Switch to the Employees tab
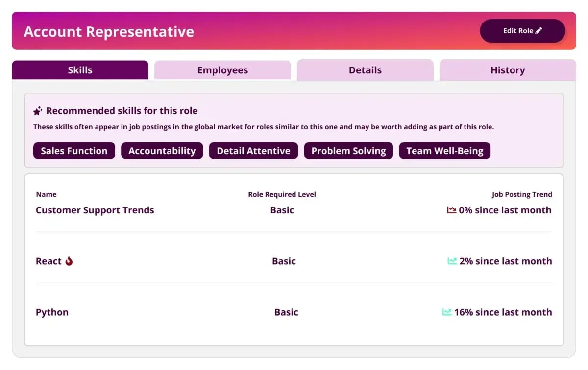 tap(222, 70)
